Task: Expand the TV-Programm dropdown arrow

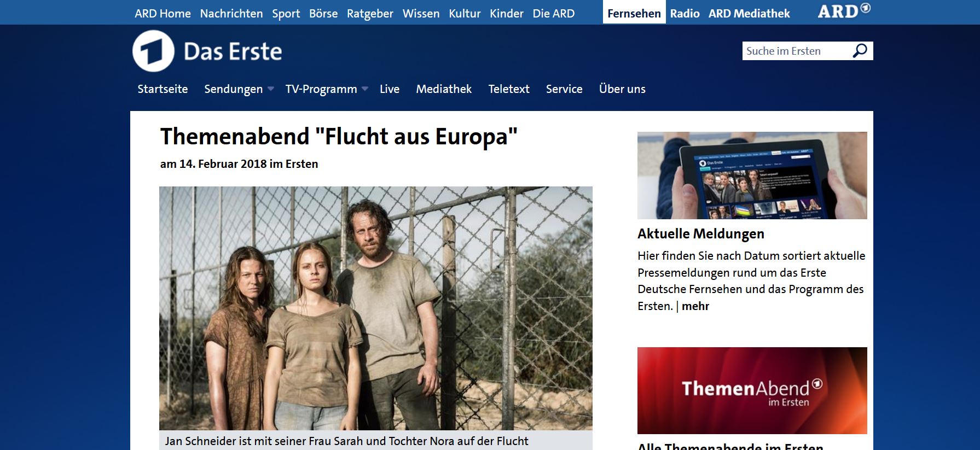Action: tap(365, 89)
